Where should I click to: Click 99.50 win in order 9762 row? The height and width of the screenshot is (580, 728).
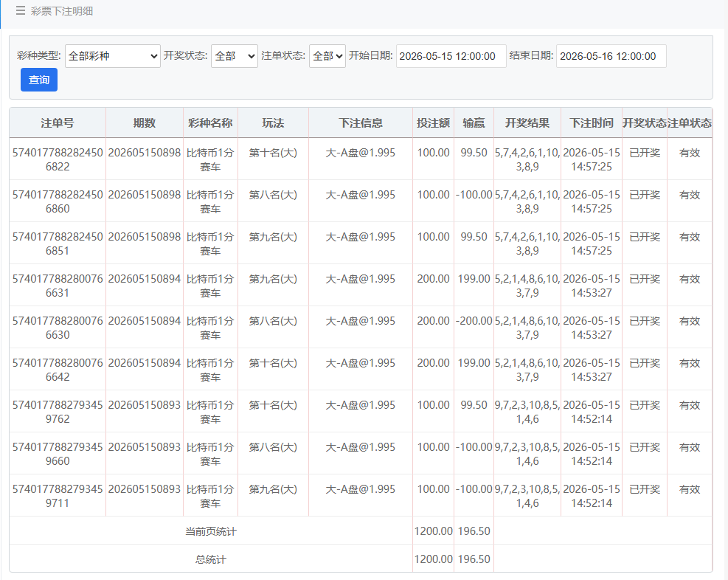click(474, 405)
